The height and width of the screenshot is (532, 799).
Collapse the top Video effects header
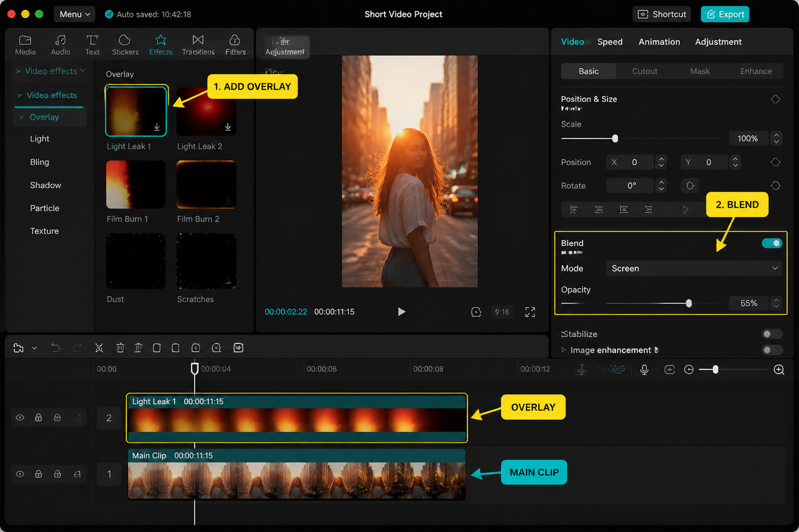click(50, 71)
